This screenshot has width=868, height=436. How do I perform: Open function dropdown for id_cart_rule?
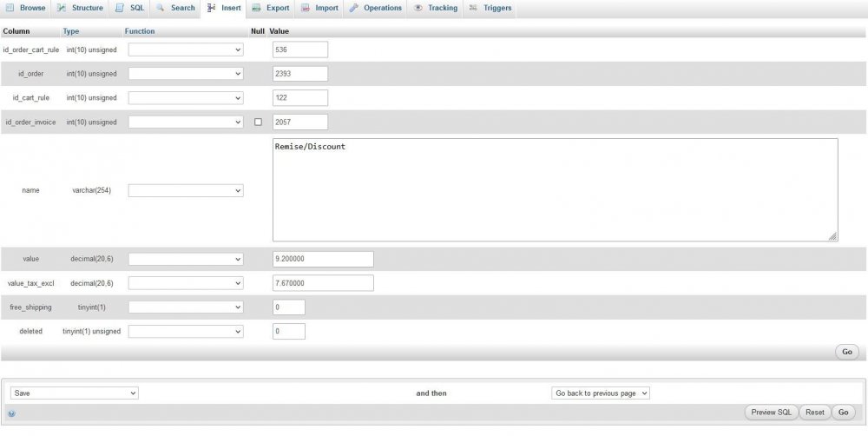click(x=186, y=98)
